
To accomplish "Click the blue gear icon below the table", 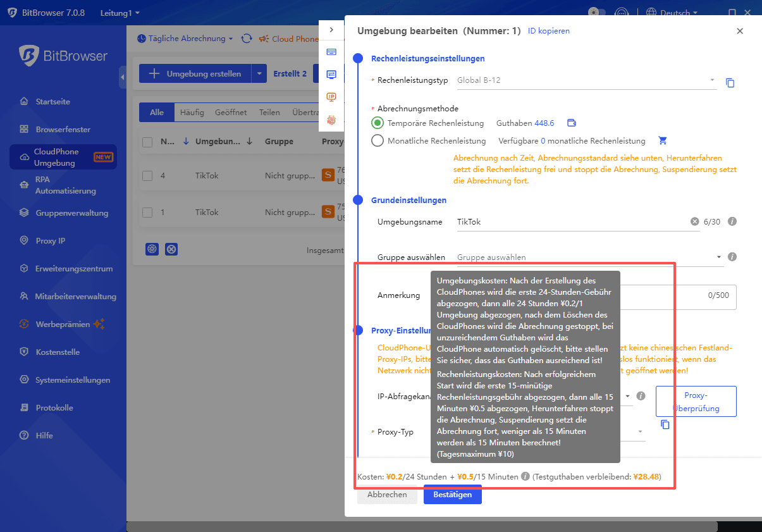I will pos(152,249).
